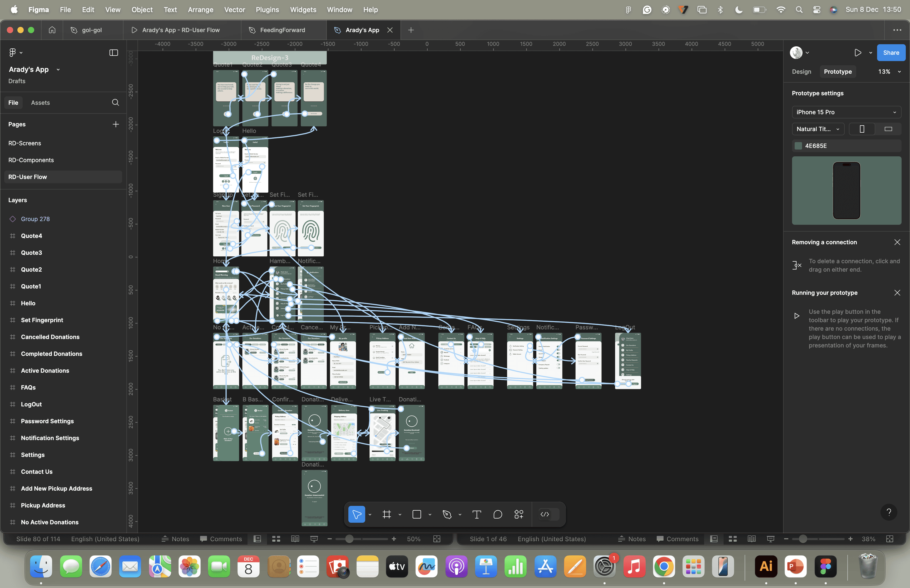This screenshot has height=588, width=910.
Task: Click the Share button
Action: point(891,52)
